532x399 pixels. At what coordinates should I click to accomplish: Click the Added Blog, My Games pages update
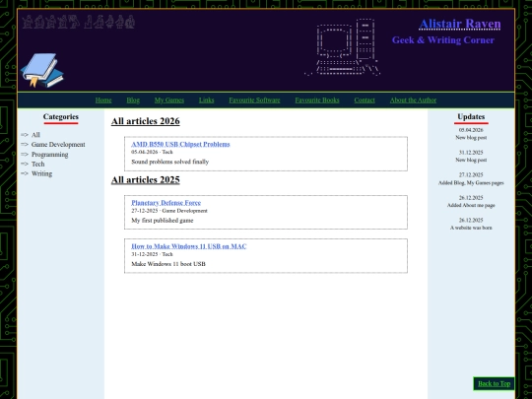pyautogui.click(x=471, y=183)
